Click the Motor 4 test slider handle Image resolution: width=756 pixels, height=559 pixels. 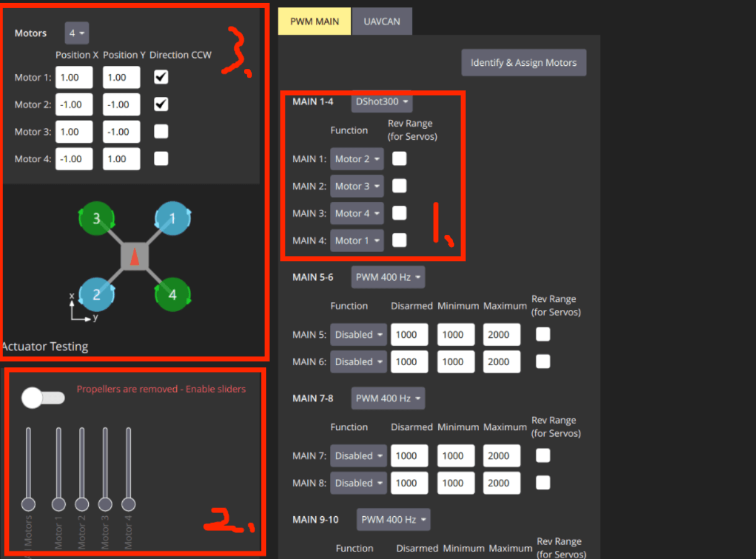pos(128,504)
